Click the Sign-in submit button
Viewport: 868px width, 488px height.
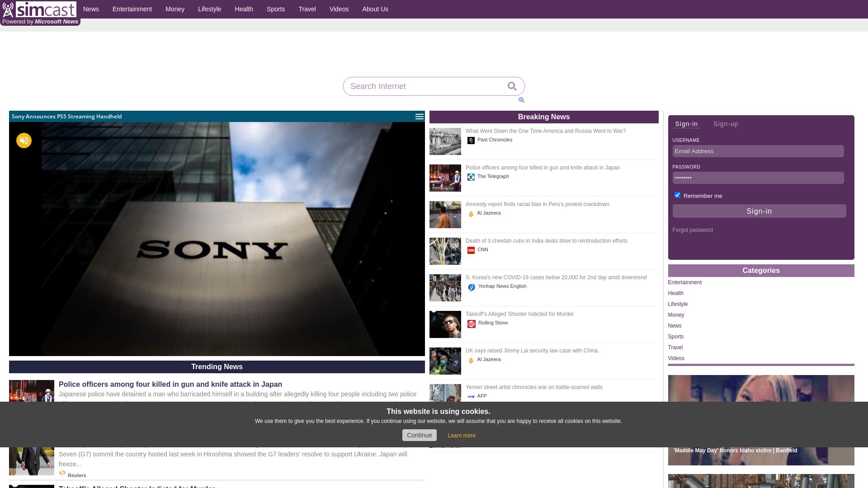759,211
